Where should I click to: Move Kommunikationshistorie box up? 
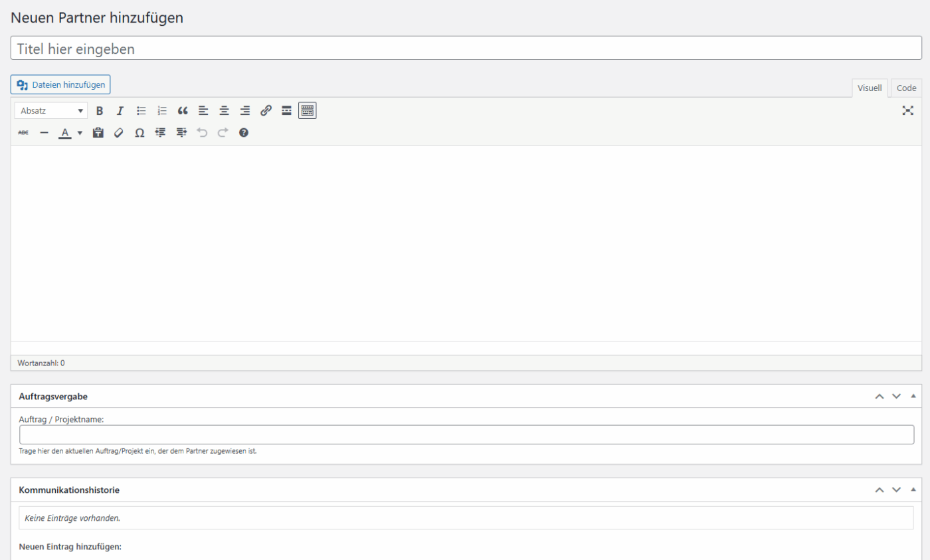pos(880,490)
